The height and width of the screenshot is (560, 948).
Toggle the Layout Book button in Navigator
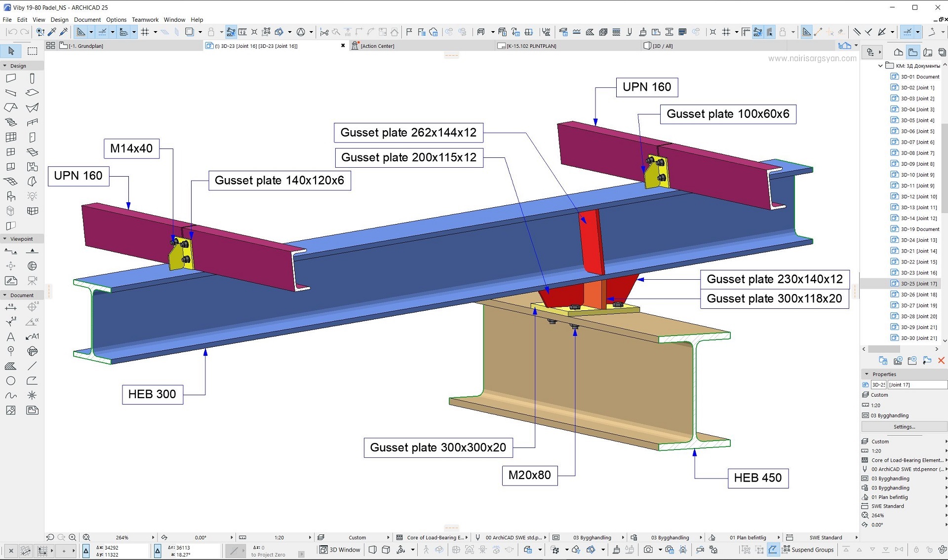point(928,52)
